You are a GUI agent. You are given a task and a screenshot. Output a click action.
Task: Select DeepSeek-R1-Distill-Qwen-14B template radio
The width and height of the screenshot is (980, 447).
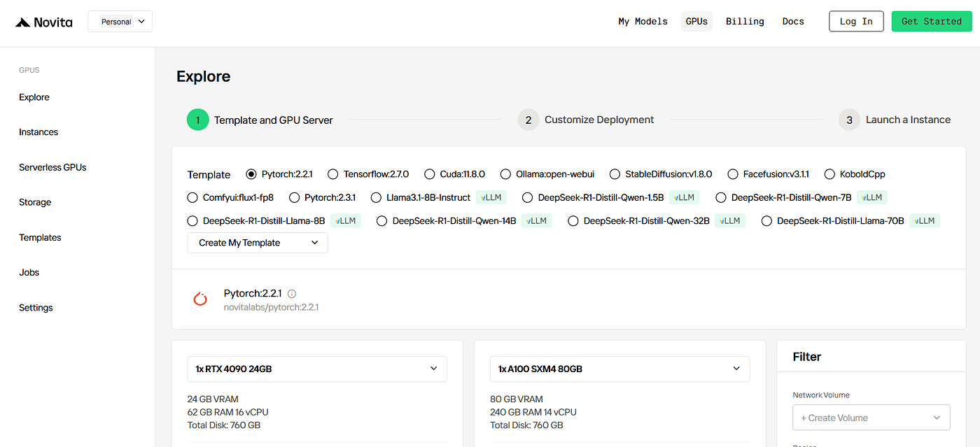click(x=382, y=221)
